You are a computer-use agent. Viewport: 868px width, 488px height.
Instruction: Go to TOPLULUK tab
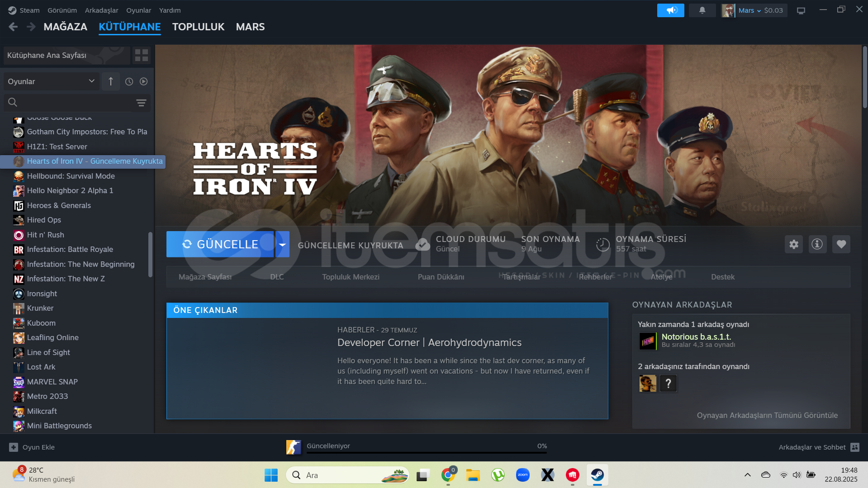(x=198, y=27)
